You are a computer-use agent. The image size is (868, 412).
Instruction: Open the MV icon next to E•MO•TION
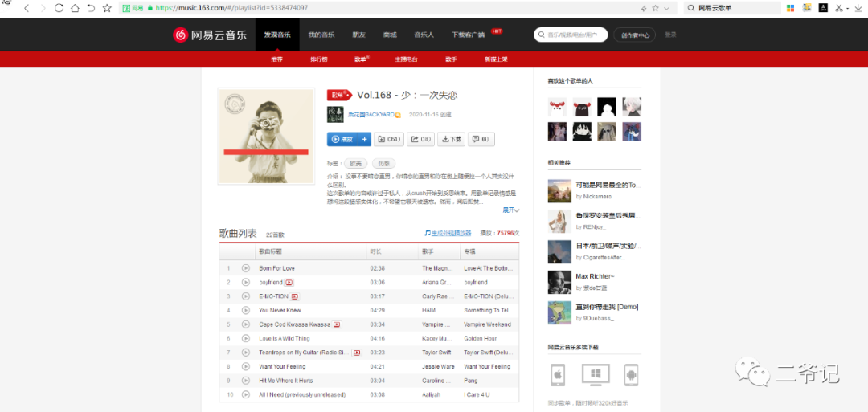click(x=294, y=296)
